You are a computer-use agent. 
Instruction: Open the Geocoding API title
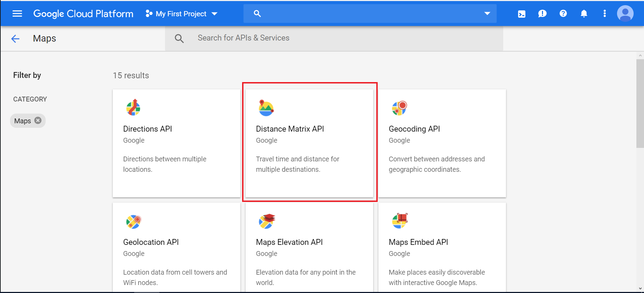[414, 129]
